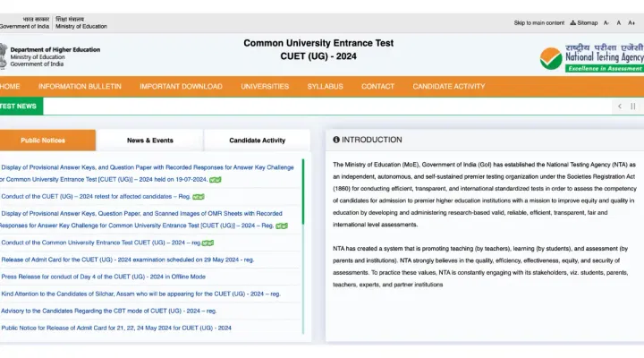
Task: Click the CUET (UG) - 2024 heading
Action: (x=318, y=56)
